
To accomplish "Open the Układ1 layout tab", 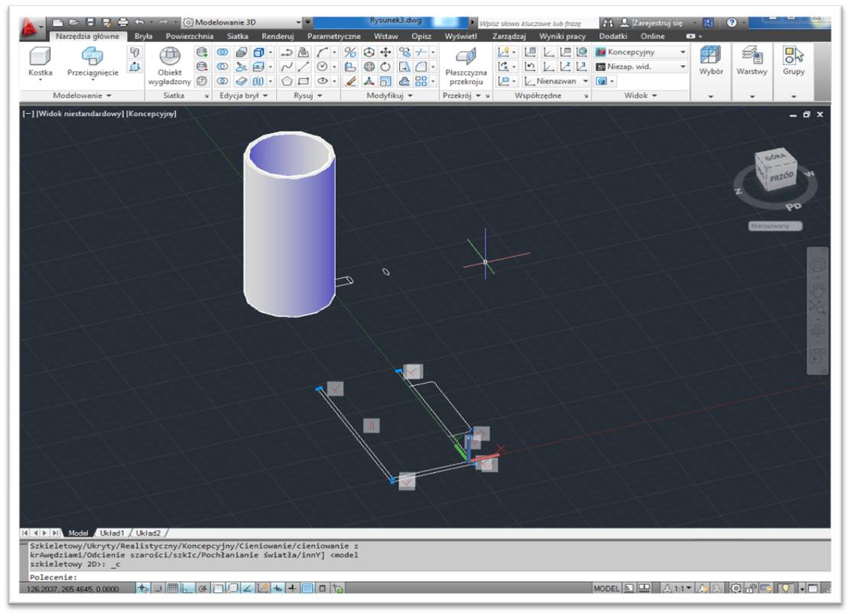I will click(112, 533).
